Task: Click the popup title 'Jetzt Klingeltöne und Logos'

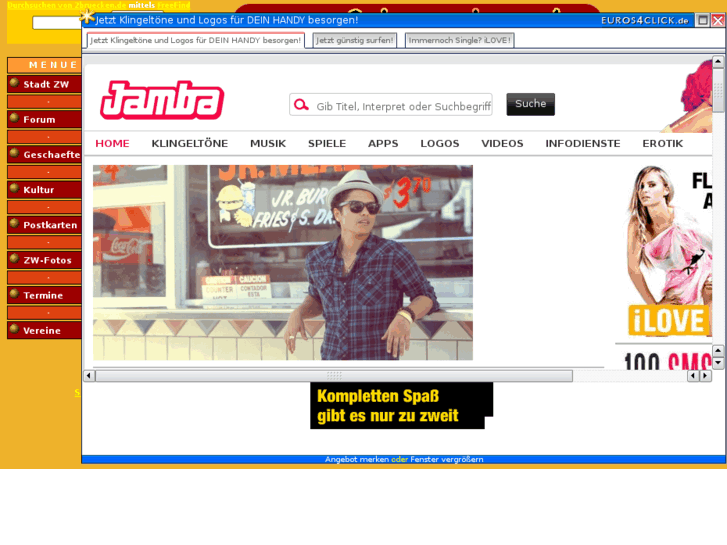Action: click(227, 20)
